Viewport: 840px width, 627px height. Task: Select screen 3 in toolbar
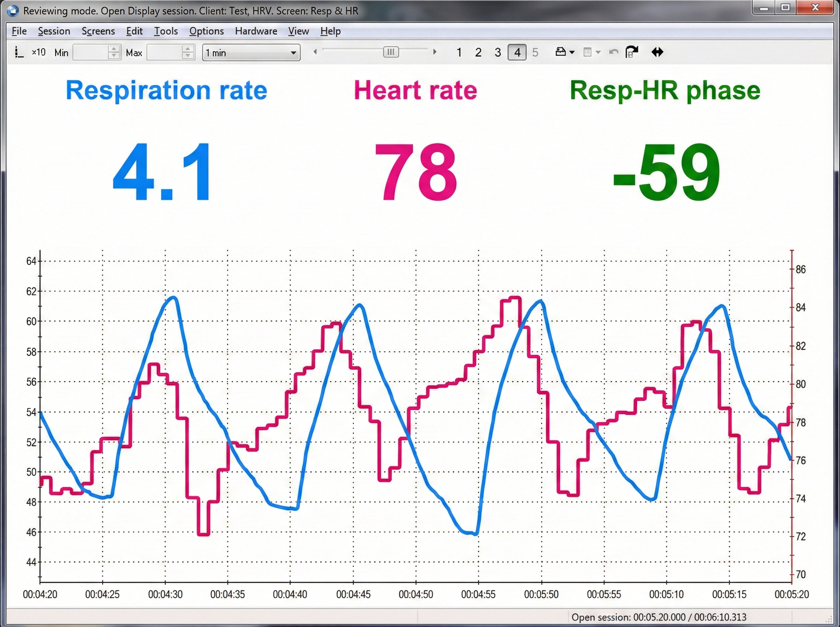click(498, 52)
